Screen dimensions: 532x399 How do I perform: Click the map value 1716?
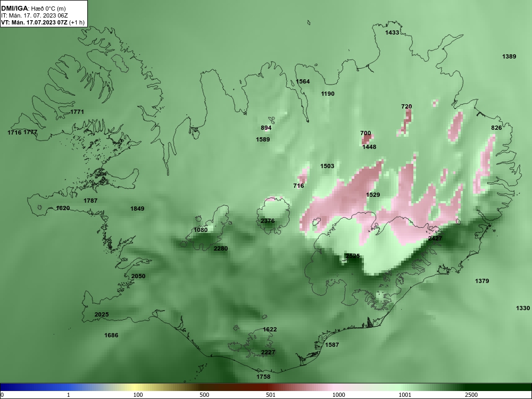pyautogui.click(x=14, y=132)
